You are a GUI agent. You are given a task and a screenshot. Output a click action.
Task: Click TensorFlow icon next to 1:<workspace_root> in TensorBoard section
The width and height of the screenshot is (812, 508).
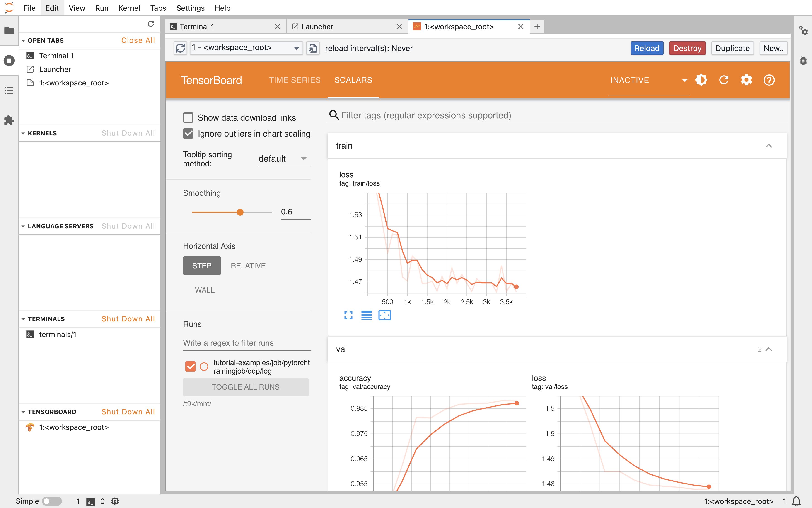click(30, 427)
